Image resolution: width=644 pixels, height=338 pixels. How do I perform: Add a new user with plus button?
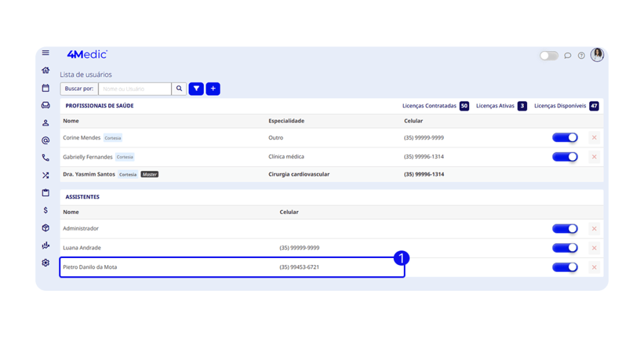coord(213,89)
